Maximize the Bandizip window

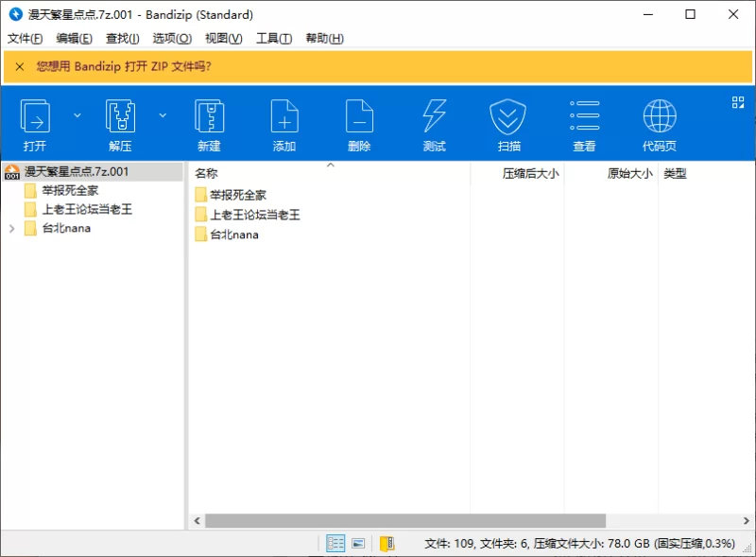click(691, 14)
